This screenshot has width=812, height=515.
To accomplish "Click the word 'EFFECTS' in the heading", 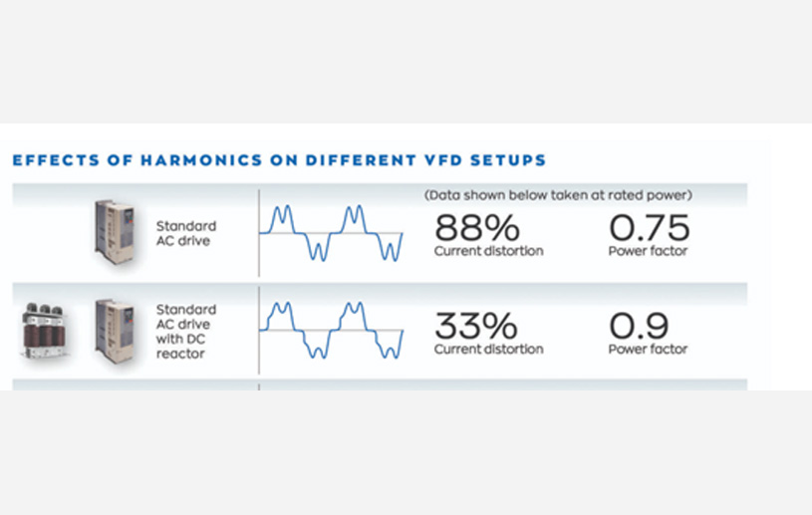I will point(50,160).
